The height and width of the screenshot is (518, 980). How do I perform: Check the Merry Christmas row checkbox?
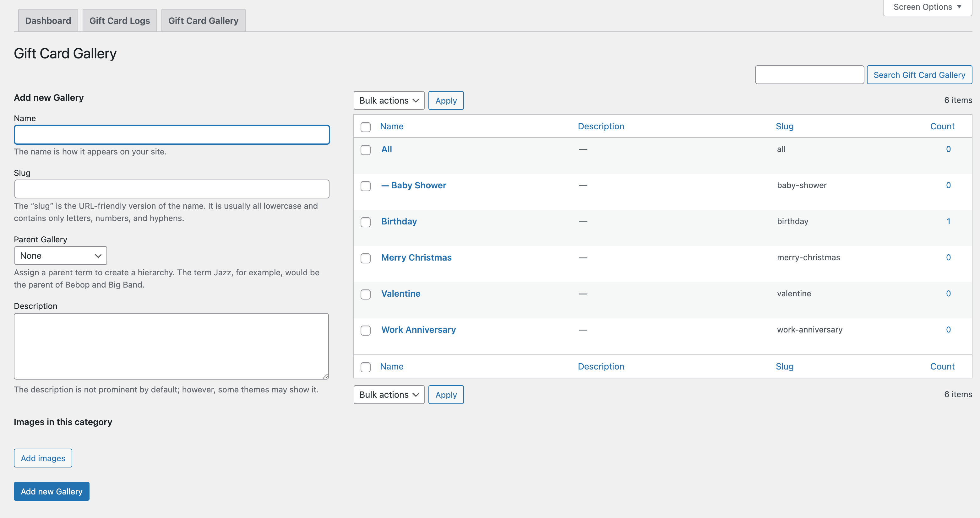[365, 258]
